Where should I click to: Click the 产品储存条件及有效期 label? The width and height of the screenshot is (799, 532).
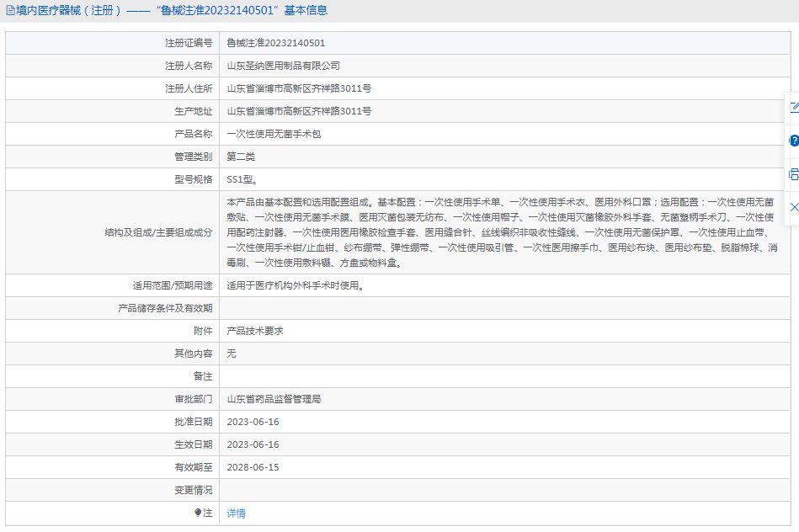pyautogui.click(x=165, y=308)
